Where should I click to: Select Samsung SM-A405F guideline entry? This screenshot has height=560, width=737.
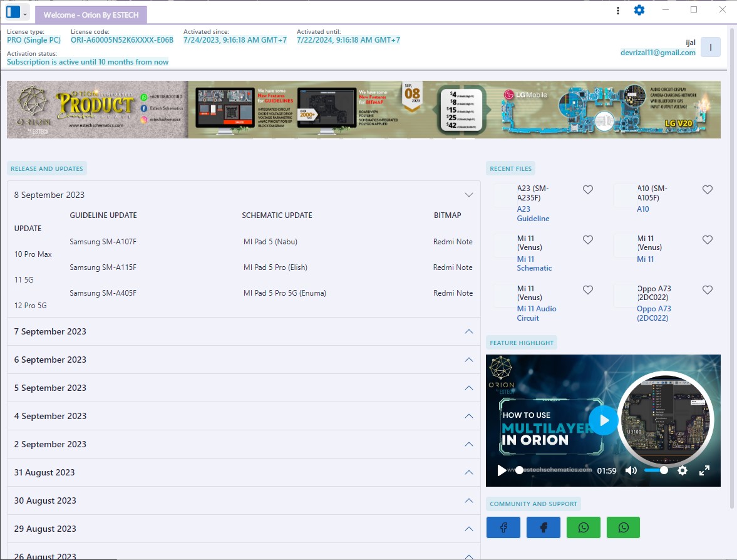(x=103, y=293)
